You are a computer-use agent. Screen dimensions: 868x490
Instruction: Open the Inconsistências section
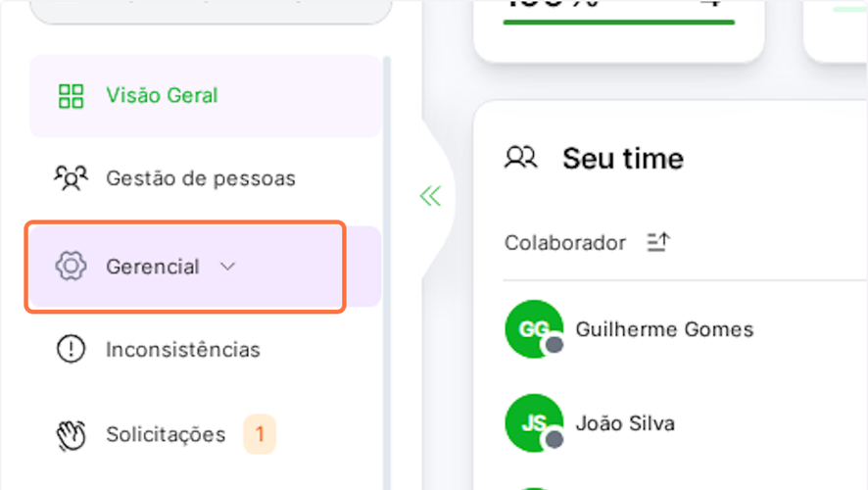click(x=182, y=350)
